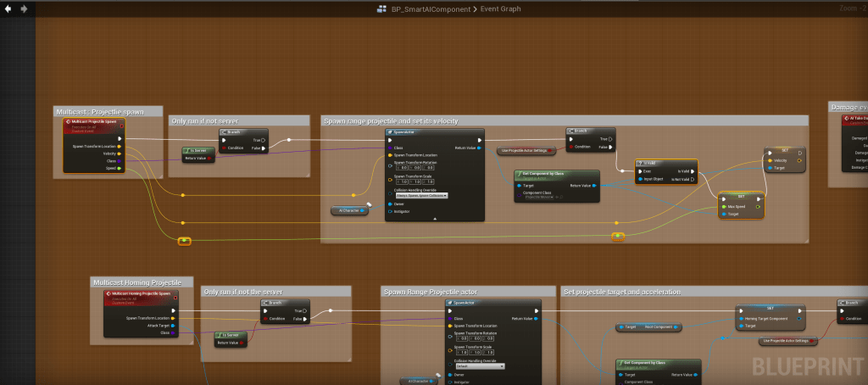The image size is (868, 385).
Task: Click the Multicast Homing Projectile Spawn event node
Action: tap(141, 295)
